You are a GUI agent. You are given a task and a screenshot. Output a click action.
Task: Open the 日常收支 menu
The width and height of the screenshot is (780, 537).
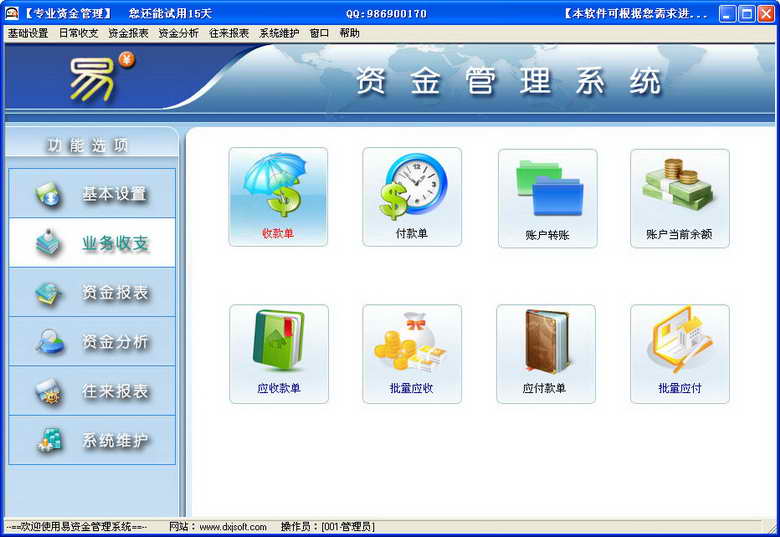[x=78, y=33]
